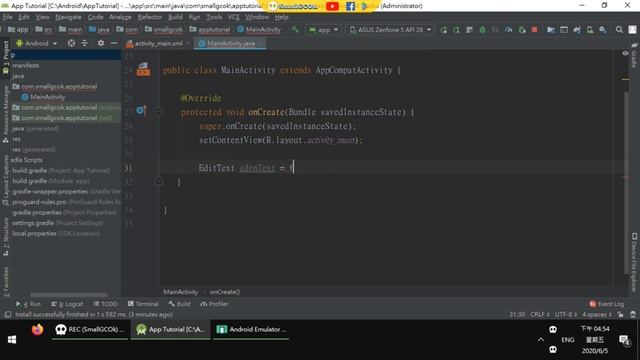This screenshot has height=360, width=640.
Task: Click onCreate() in editor breadcrumb bar
Action: click(x=224, y=292)
